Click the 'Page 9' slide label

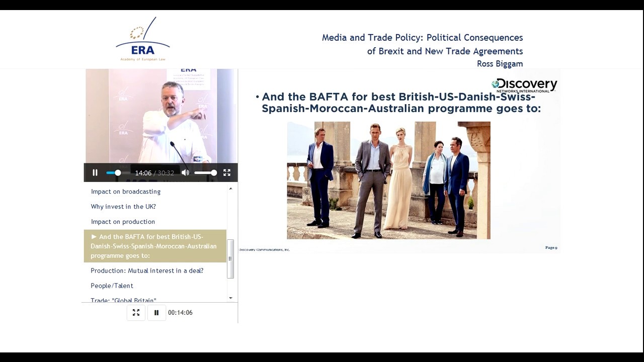pyautogui.click(x=551, y=247)
